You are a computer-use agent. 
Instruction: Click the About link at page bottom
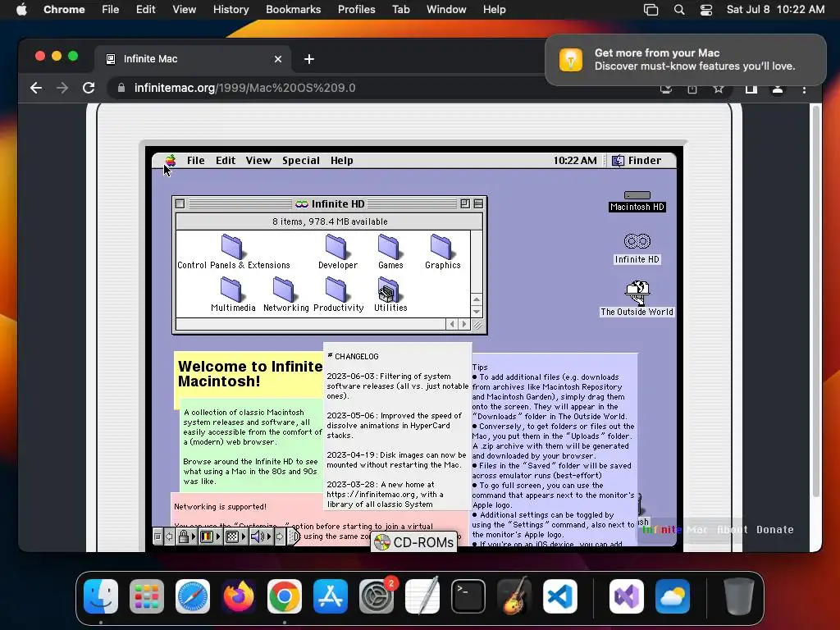click(x=732, y=529)
